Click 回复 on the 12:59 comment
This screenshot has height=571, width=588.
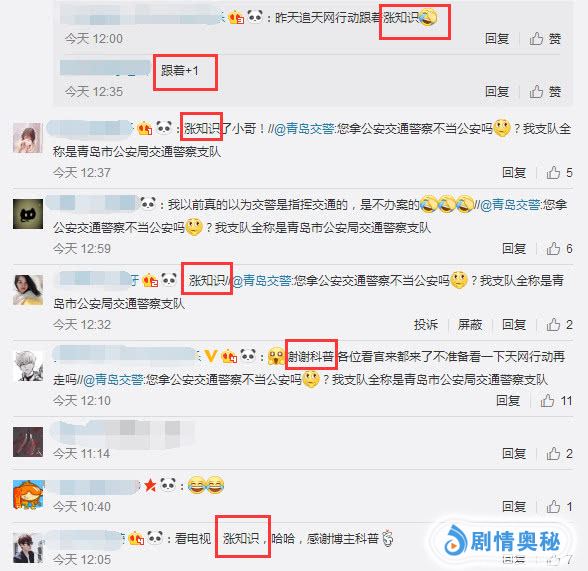coord(514,249)
